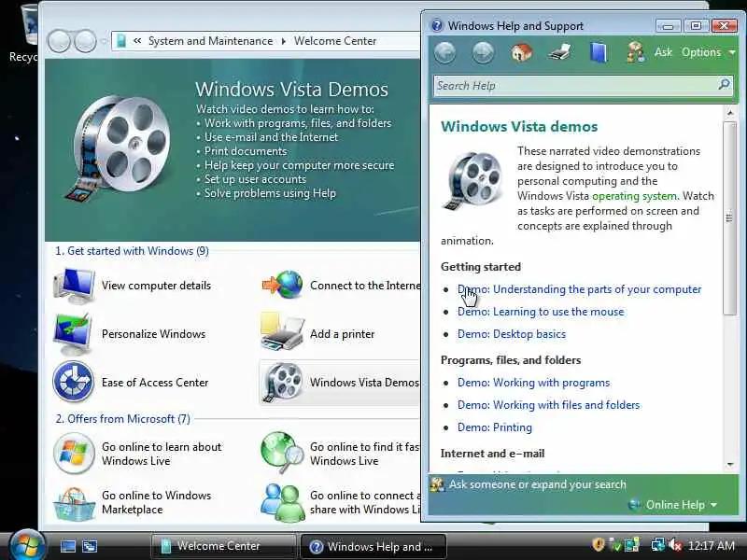
Task: Open Ease of Access Center icon
Action: click(73, 382)
